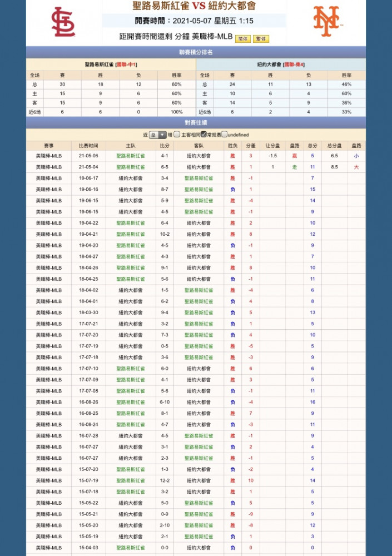This screenshot has width=392, height=556.
Task: Click 紐約大都會 in the 19-06-16 row
Action: pyautogui.click(x=131, y=190)
